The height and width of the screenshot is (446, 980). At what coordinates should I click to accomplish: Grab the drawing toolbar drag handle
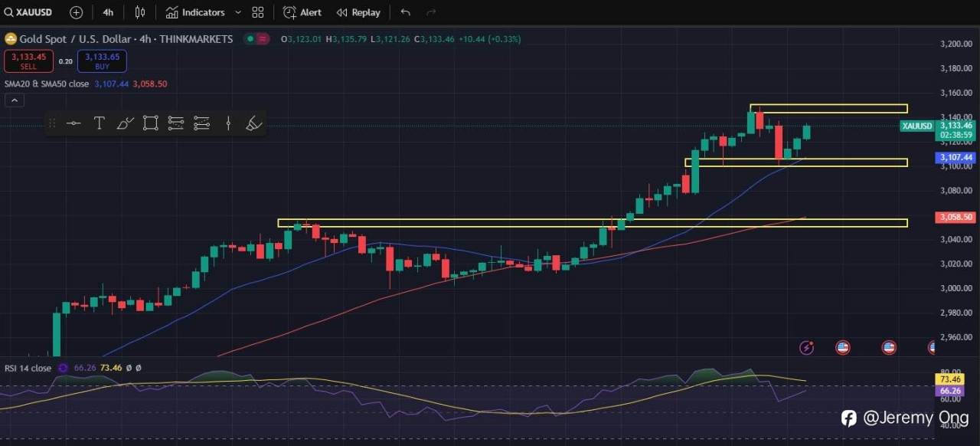tap(53, 123)
